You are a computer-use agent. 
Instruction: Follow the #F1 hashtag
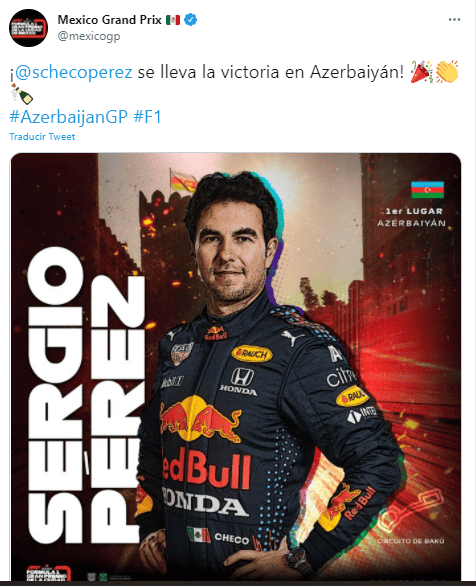[x=147, y=117]
